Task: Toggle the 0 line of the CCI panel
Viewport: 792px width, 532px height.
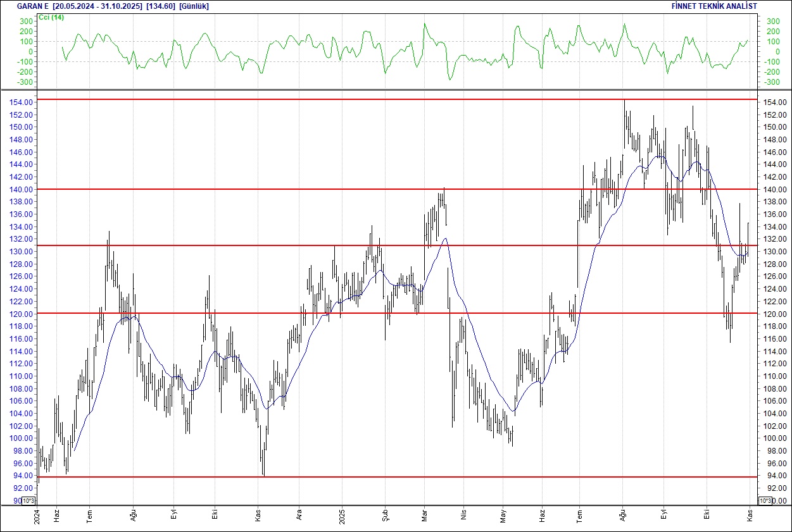Action: pyautogui.click(x=380, y=50)
